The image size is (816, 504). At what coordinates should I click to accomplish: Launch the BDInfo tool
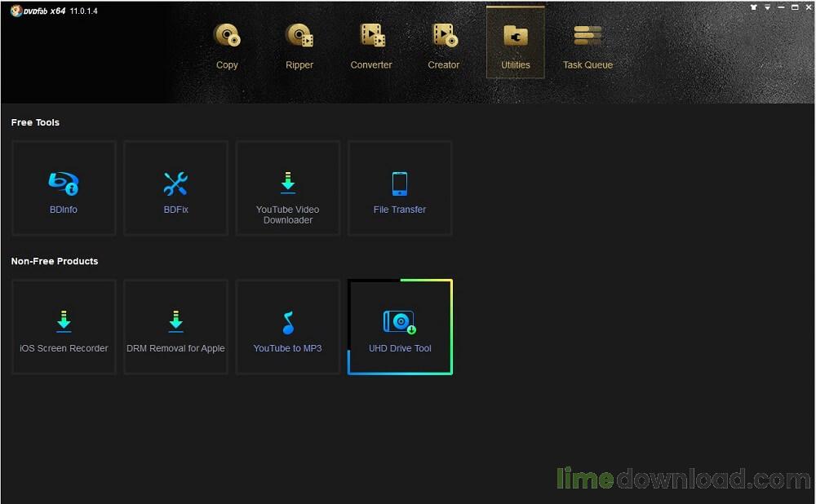point(64,188)
